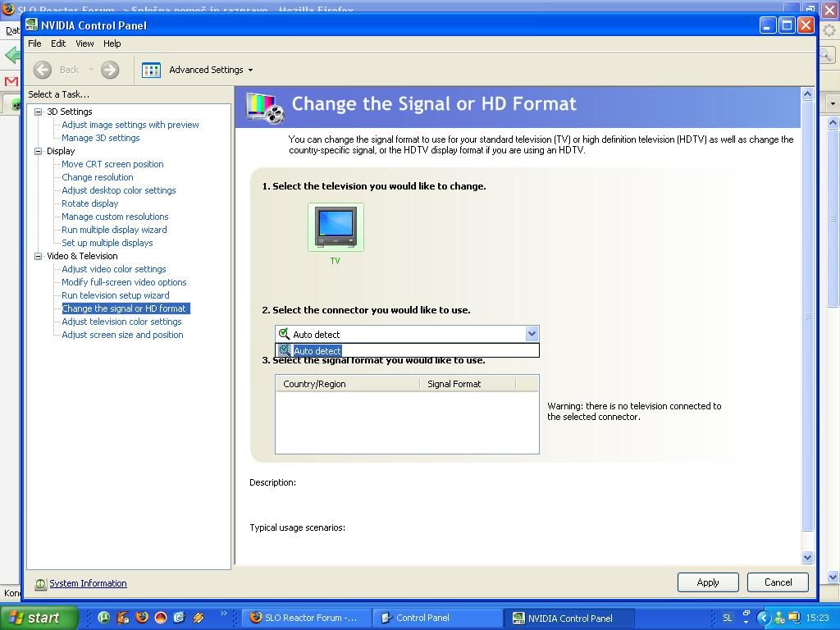Open Run television setup wizard

pyautogui.click(x=115, y=295)
